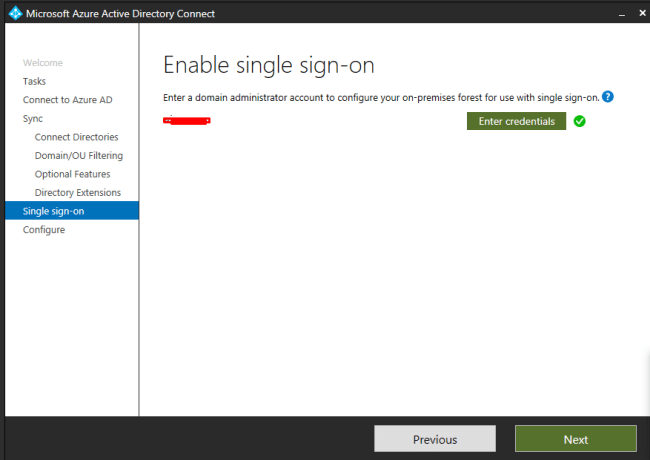Viewport: 650px width, 460px height.
Task: Click the window title Microsoft Azure Active Directory Connect
Action: [x=120, y=14]
